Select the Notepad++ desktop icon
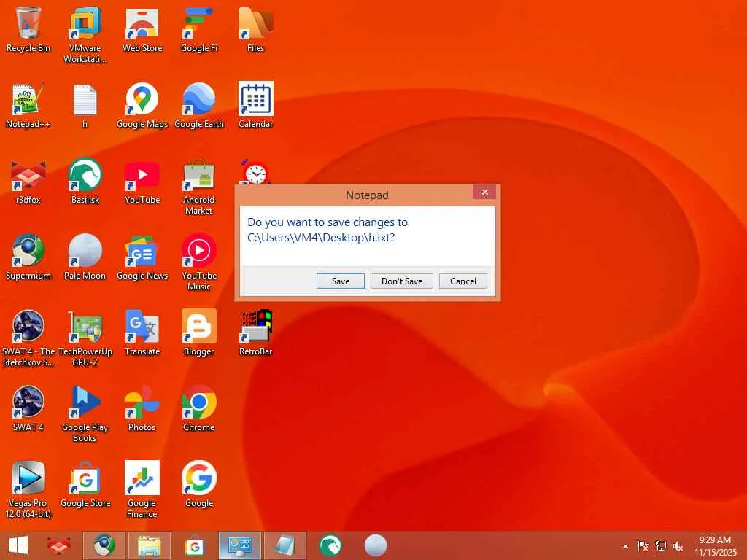Screen dimensions: 747x560 (28, 105)
